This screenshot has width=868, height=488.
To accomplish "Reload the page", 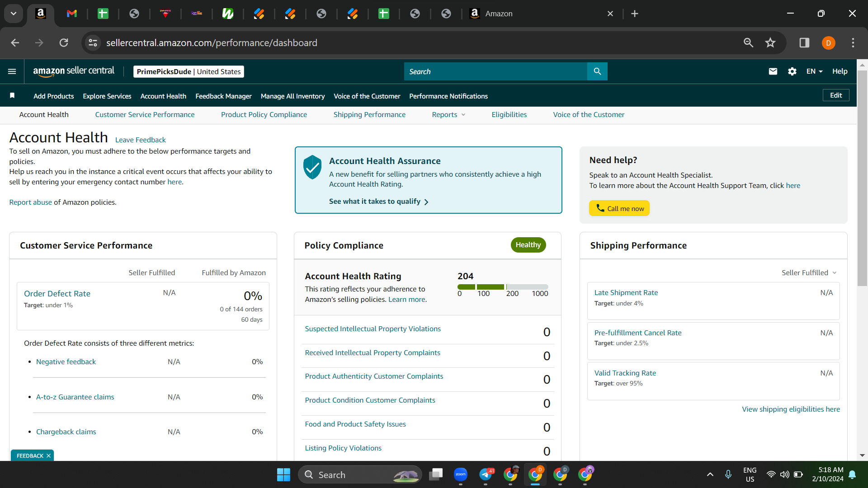I will point(64,42).
